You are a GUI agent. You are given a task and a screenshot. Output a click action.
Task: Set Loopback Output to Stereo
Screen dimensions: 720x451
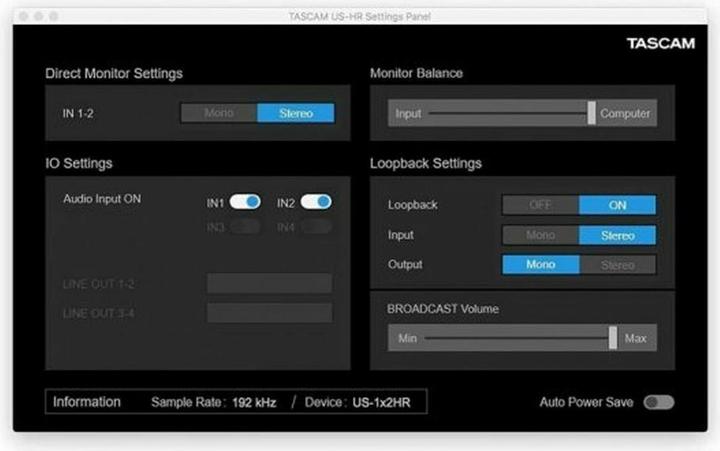(x=617, y=265)
